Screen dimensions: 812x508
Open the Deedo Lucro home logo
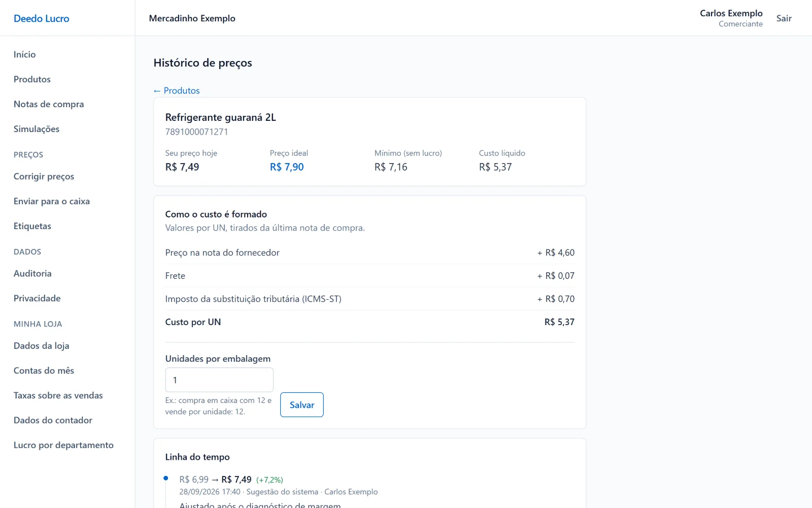(41, 18)
